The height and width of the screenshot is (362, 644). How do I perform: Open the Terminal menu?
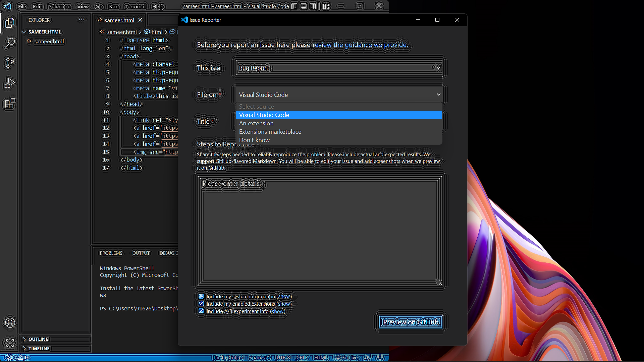135,6
